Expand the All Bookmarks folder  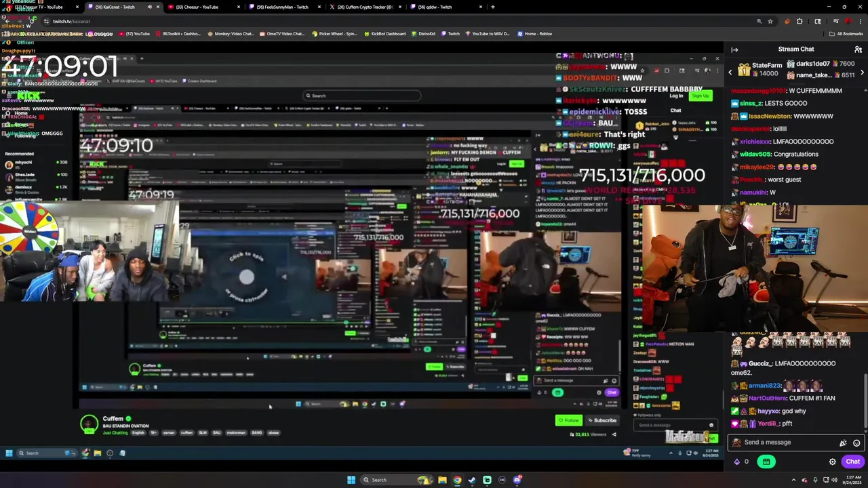point(846,33)
